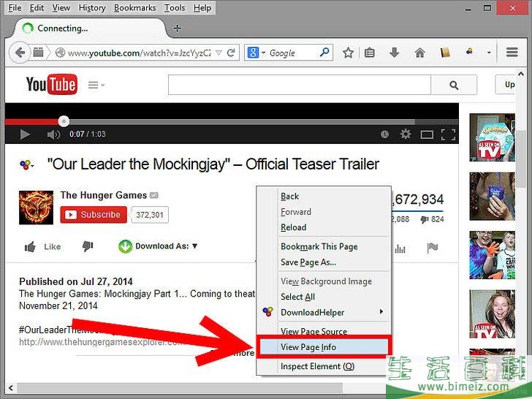This screenshot has width=532, height=399.
Task: Expand the DownloadHelper toolbar dropdown arrow
Action: pos(489,53)
